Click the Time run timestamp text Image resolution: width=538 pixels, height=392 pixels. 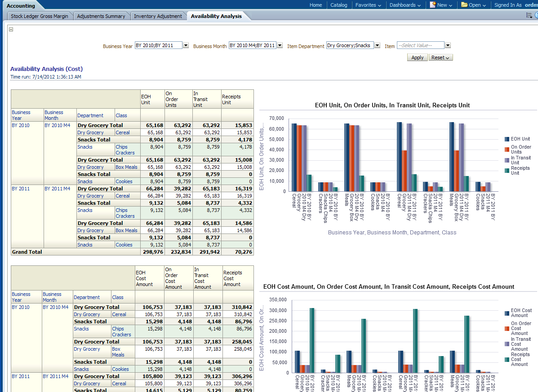click(x=46, y=77)
